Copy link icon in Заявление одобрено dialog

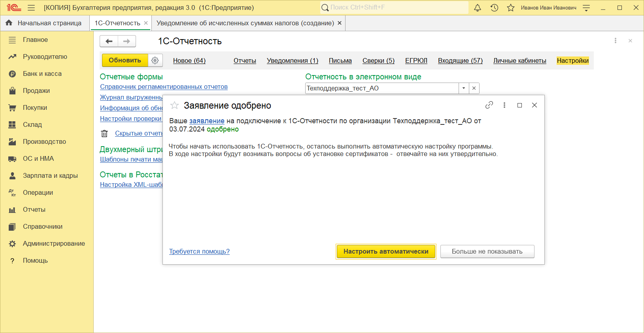pos(489,105)
